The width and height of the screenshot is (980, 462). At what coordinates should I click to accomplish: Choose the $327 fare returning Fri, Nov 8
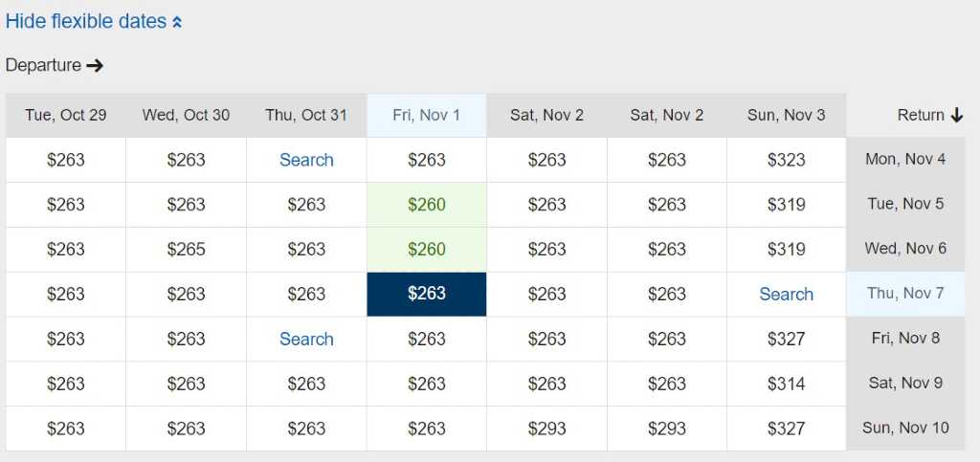[786, 339]
